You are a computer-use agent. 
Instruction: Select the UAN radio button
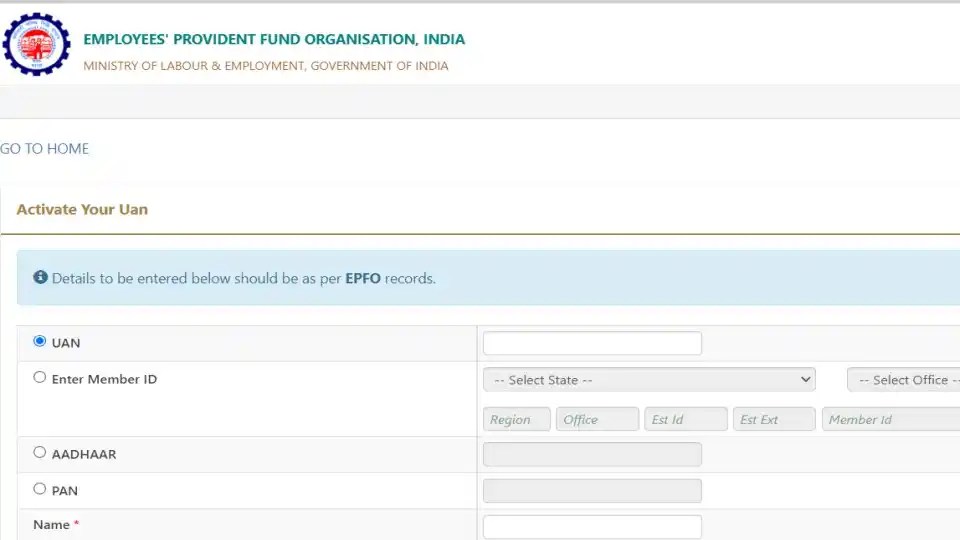click(40, 341)
